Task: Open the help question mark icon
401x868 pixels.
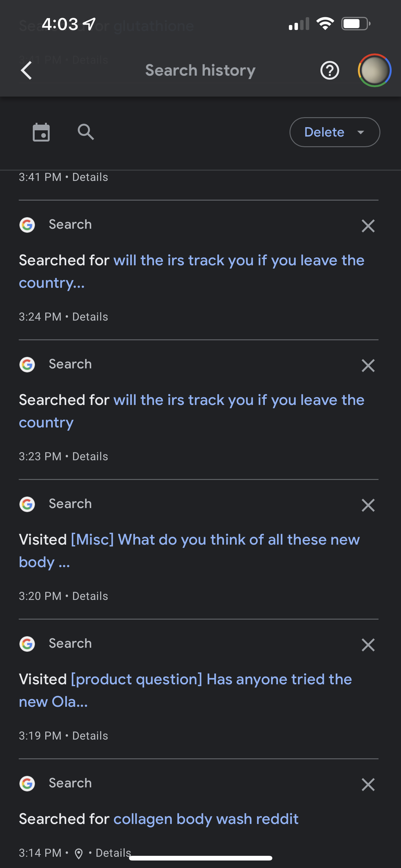Action: coord(329,70)
